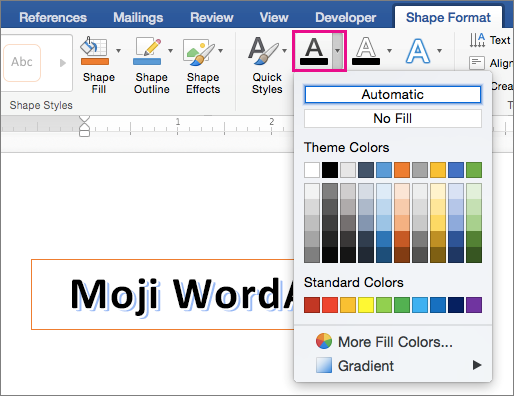Click the Align Text icon
Screen dimensions: 514x396
point(477,63)
